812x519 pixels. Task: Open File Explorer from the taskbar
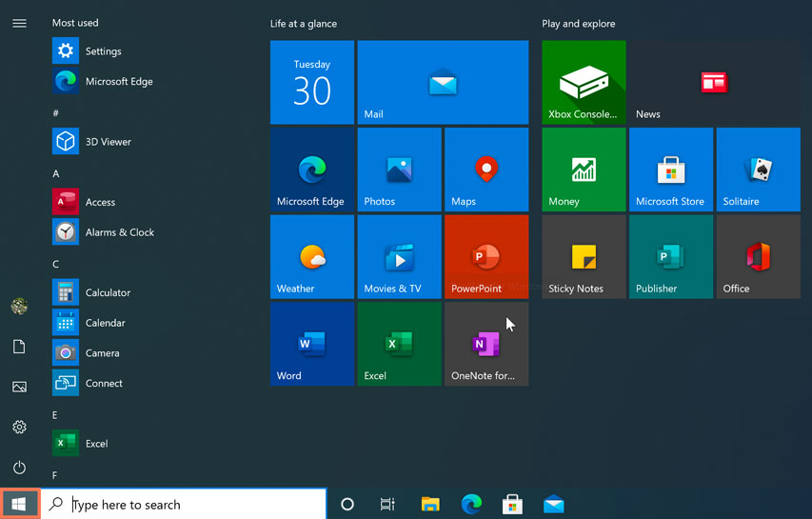point(430,505)
